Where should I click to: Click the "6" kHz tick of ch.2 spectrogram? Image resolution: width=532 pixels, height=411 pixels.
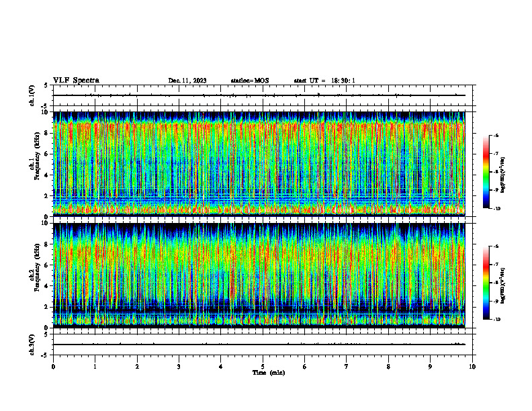click(47, 265)
